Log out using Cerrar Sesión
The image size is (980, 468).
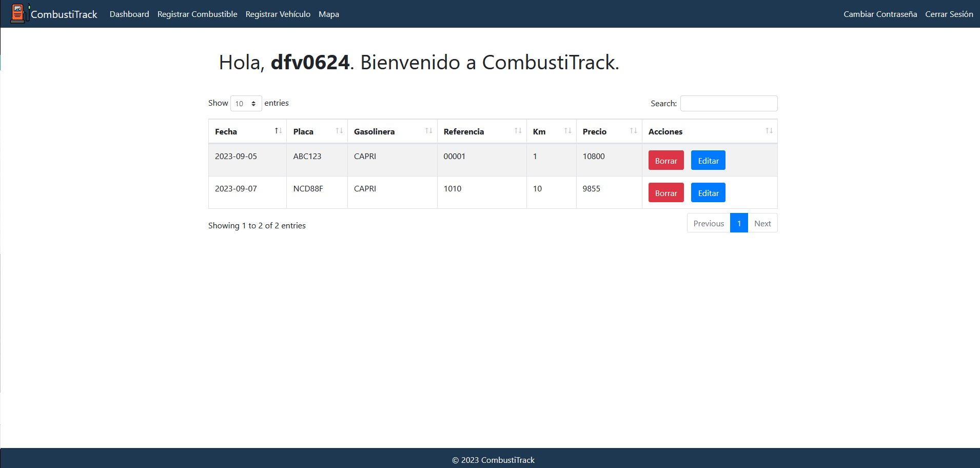(x=949, y=14)
